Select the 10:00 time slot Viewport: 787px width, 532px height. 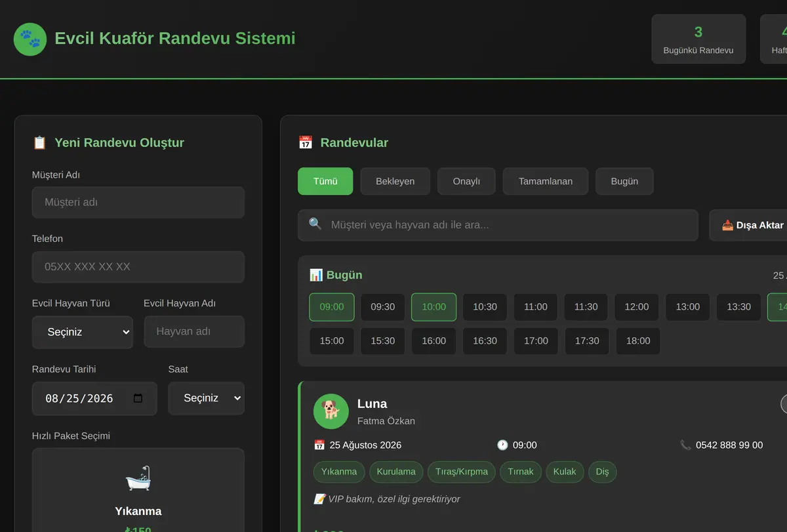click(x=434, y=307)
